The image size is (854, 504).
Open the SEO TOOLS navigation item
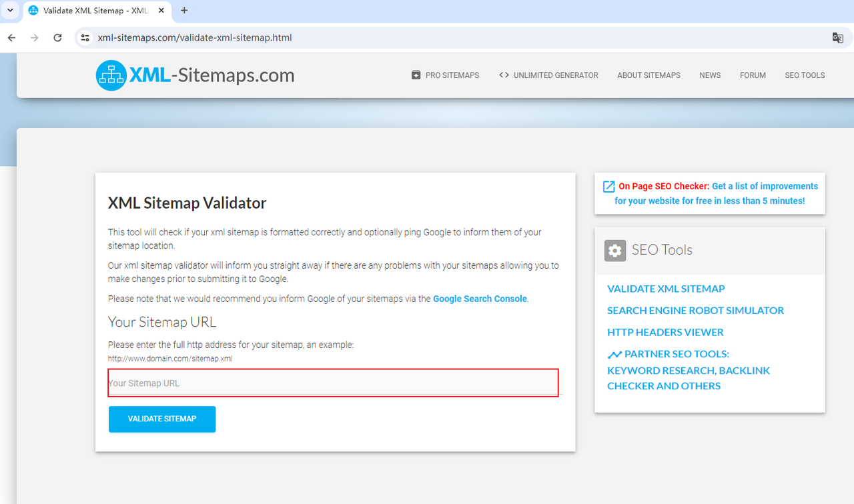click(x=805, y=75)
